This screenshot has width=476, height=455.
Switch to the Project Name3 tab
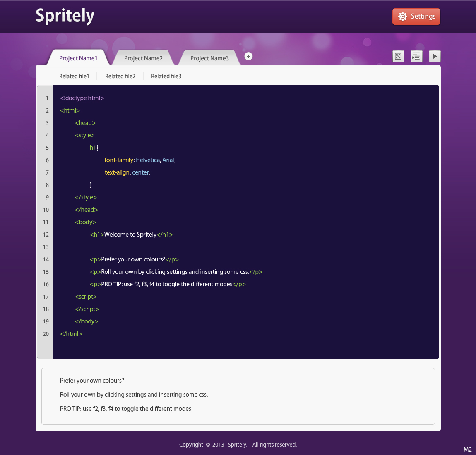[x=209, y=58]
